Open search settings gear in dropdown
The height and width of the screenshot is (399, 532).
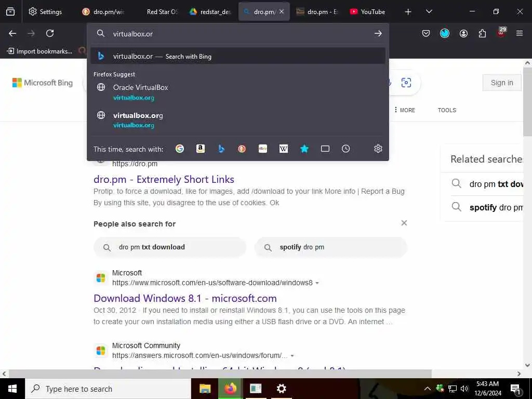[x=378, y=149]
